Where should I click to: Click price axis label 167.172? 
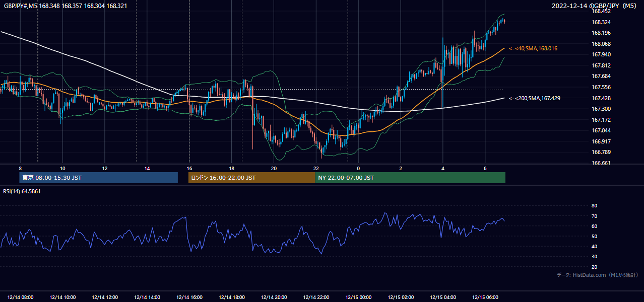[x=601, y=120]
